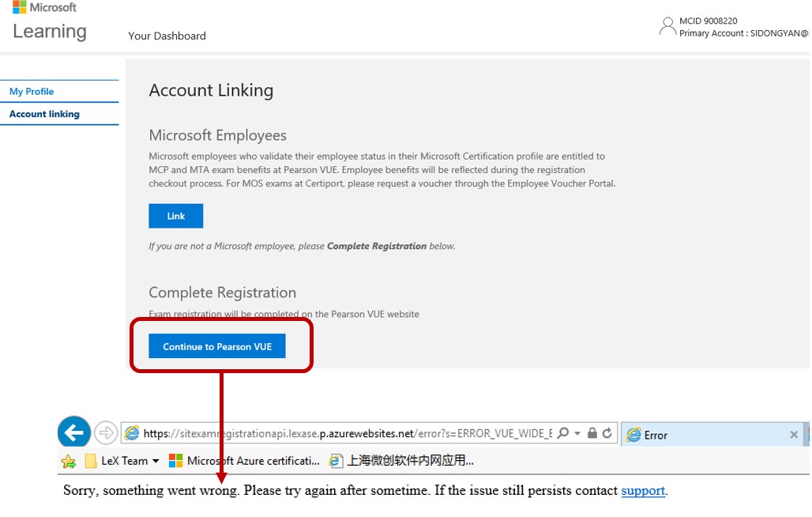Select Account linking in the sidebar
The image size is (812, 517).
pyautogui.click(x=44, y=114)
